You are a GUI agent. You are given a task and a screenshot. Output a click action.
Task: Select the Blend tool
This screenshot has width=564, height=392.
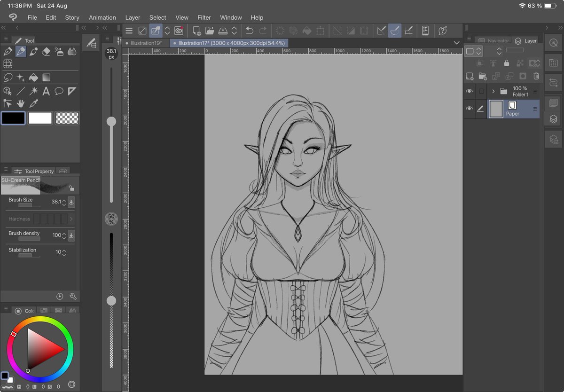[72, 51]
